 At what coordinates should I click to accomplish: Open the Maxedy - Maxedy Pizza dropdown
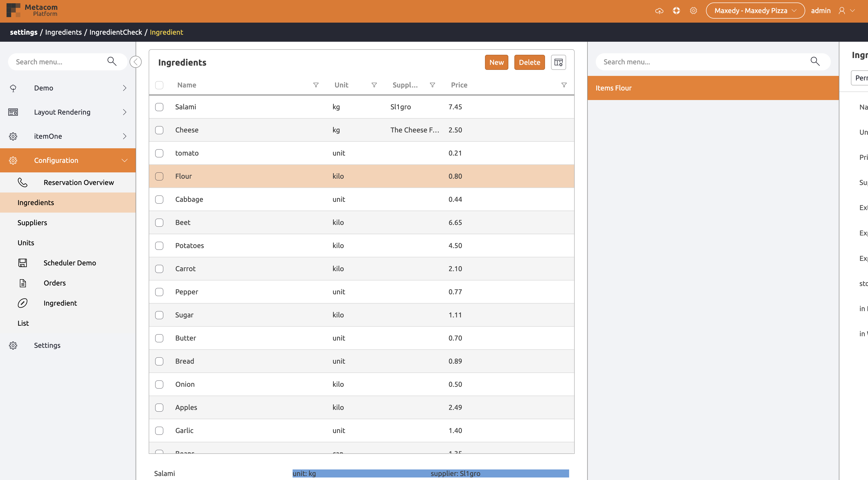[x=755, y=11]
